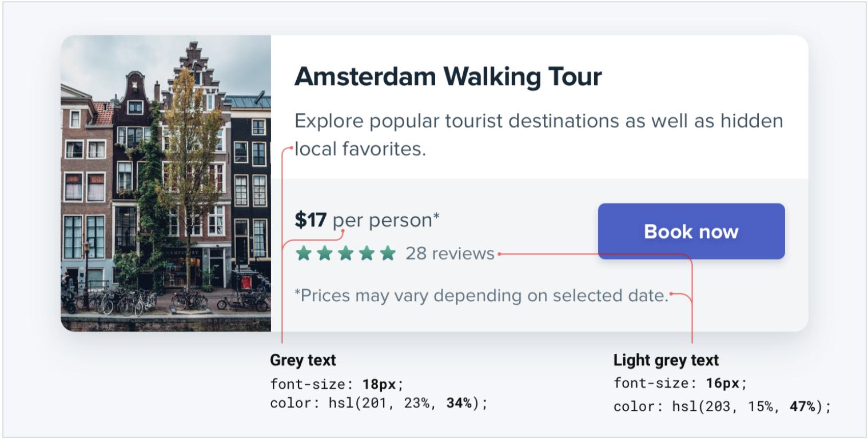Click the second green rating star
The width and height of the screenshot is (868, 439).
325,253
